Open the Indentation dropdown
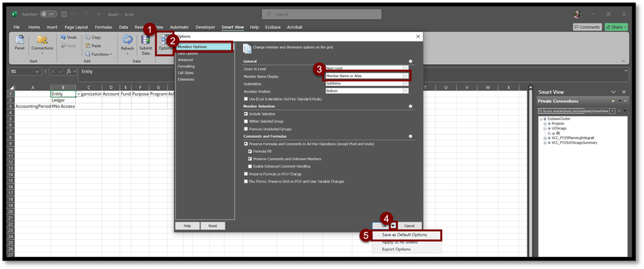The width and height of the screenshot is (644, 269). click(405, 83)
